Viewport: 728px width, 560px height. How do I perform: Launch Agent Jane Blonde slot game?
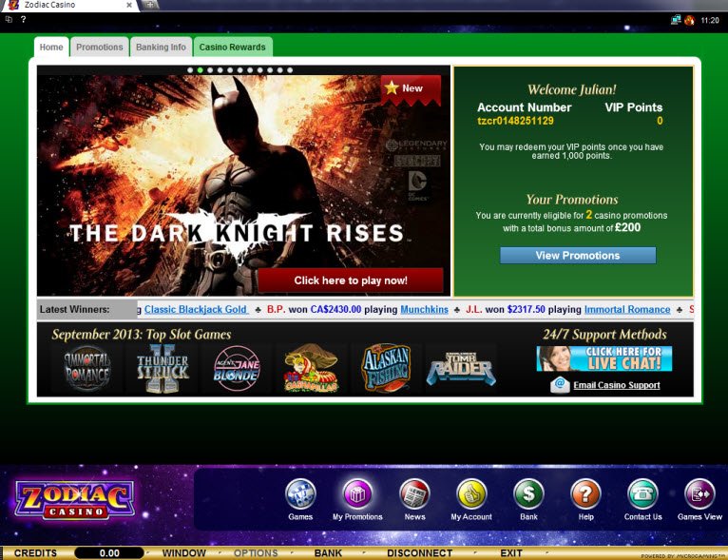237,369
